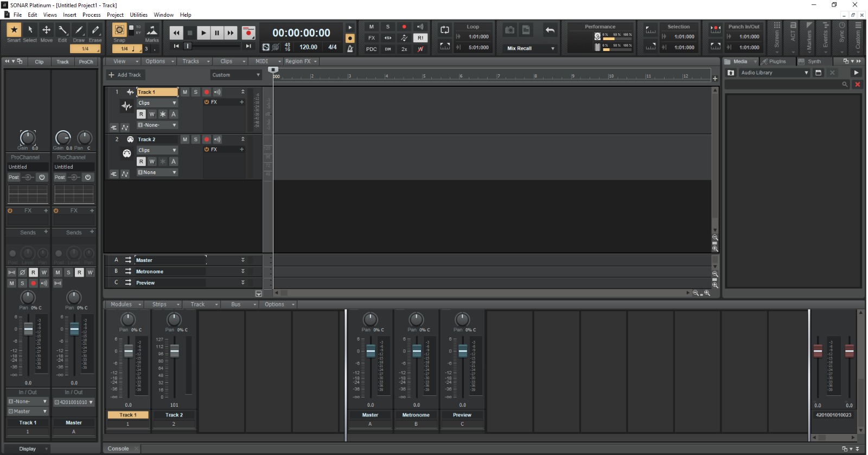Choose the Draw tool

pyautogui.click(x=79, y=30)
